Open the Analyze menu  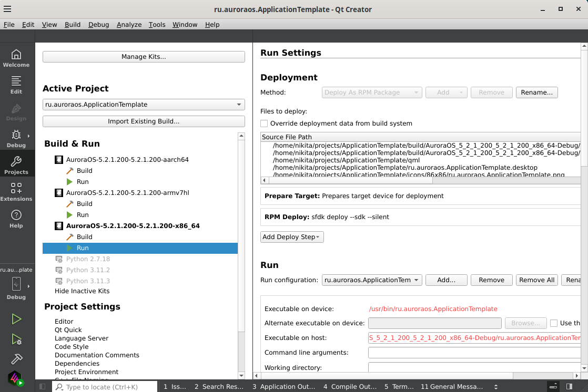pyautogui.click(x=129, y=24)
